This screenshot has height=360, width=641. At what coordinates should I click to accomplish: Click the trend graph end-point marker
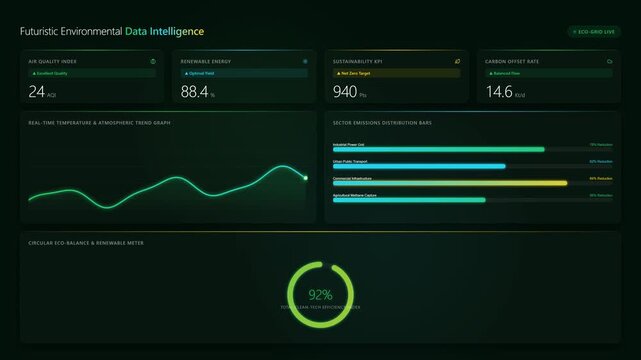(x=305, y=178)
